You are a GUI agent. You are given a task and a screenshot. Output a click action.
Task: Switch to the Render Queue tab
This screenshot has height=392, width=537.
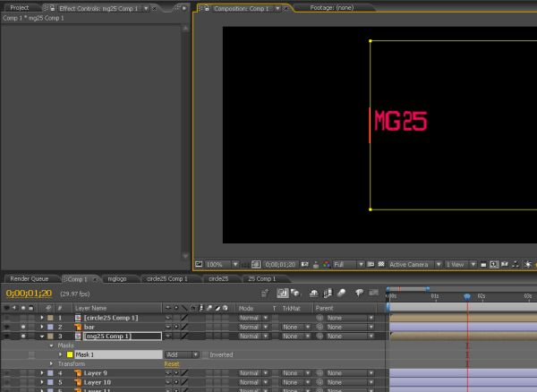tap(30, 278)
